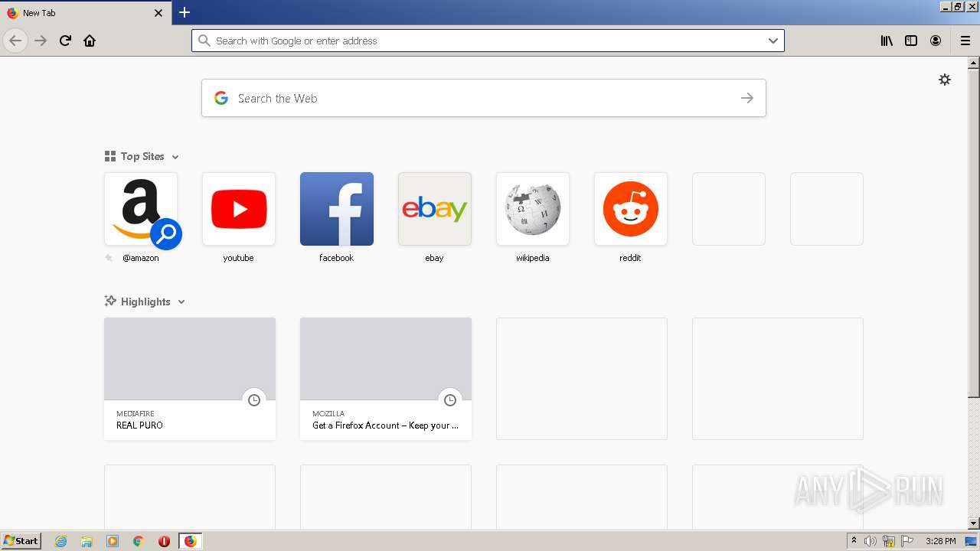980x551 pixels.
Task: Open the network tray icon
Action: pos(889,541)
